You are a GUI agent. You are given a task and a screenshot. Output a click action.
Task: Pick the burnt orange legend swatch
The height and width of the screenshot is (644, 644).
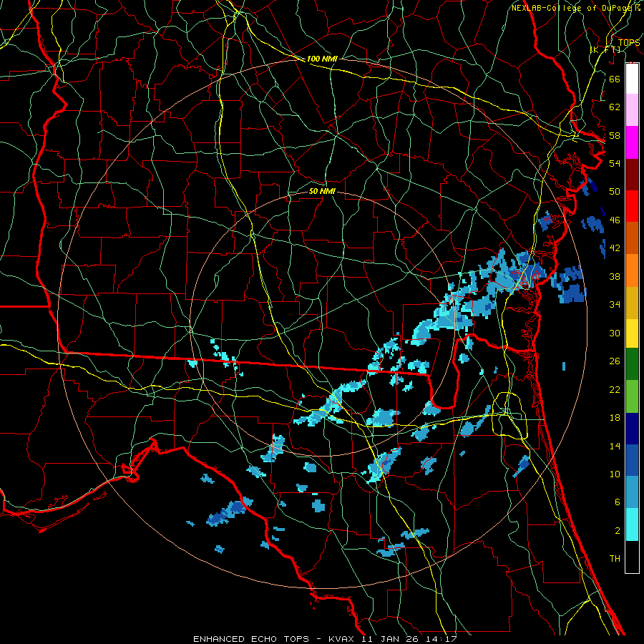point(632,238)
